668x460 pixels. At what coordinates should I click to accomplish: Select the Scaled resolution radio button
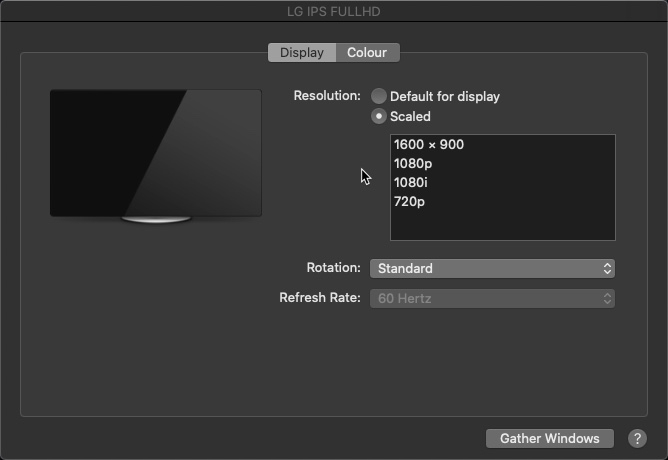click(x=378, y=116)
